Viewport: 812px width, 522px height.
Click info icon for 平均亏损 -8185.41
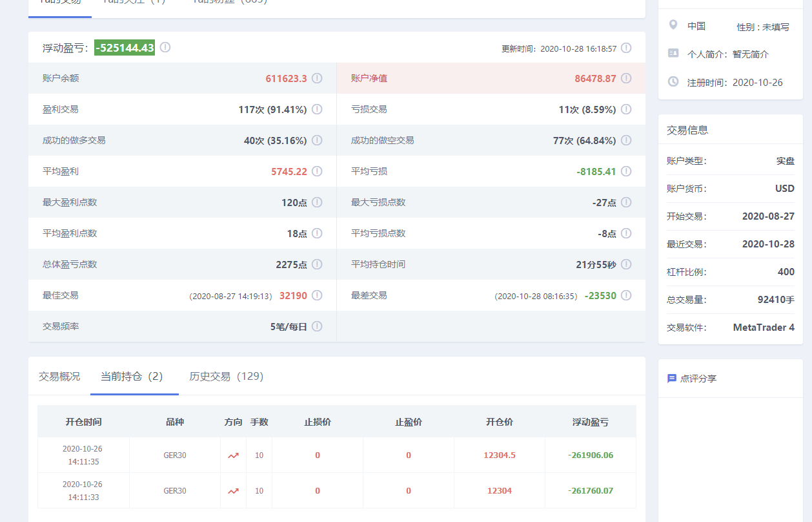[626, 171]
